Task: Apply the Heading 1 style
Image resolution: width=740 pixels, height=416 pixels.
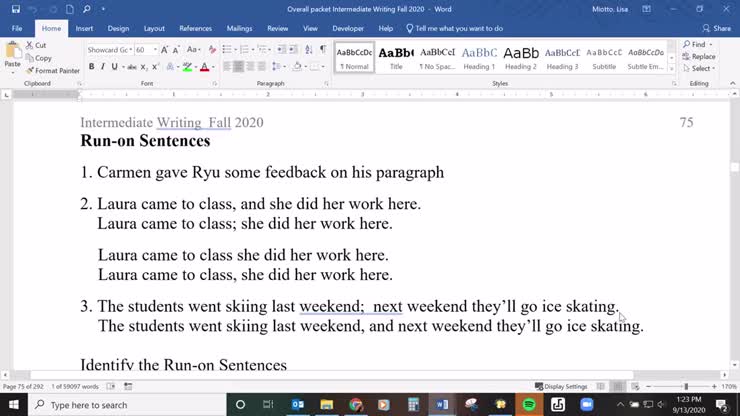Action: [x=479, y=58]
